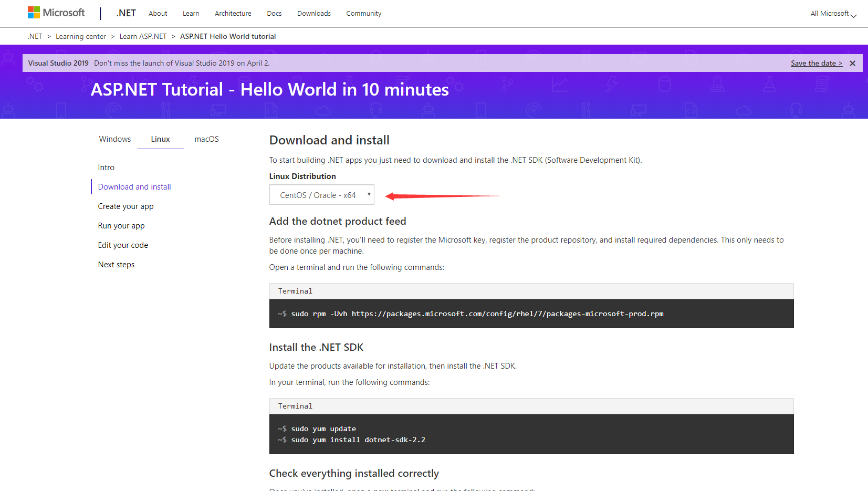This screenshot has height=491, width=868.
Task: Open the Linux Distribution dropdown
Action: tap(322, 195)
